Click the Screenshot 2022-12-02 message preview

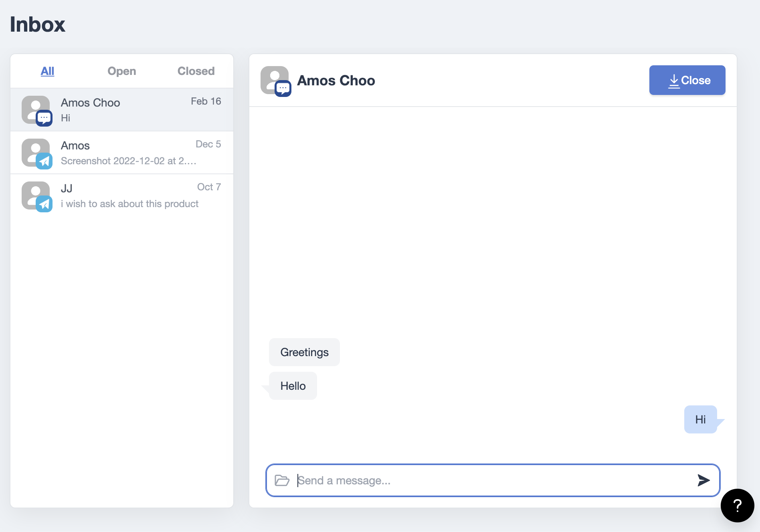[x=129, y=161]
